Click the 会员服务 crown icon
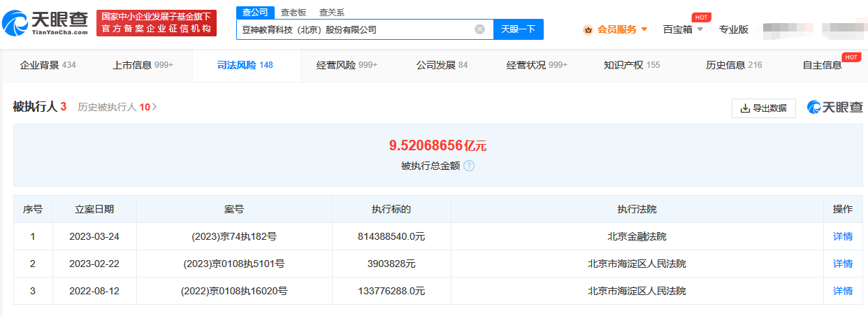868x316 pixels. coord(588,29)
